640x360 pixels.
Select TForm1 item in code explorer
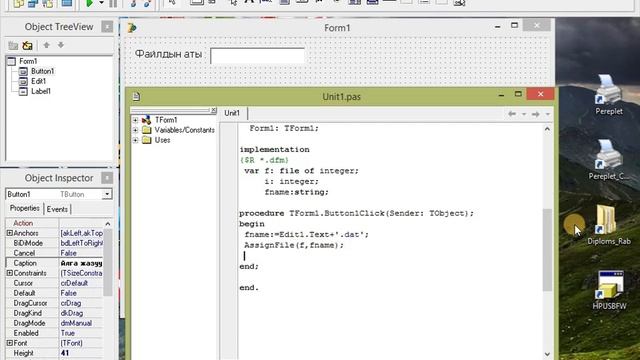point(166,120)
